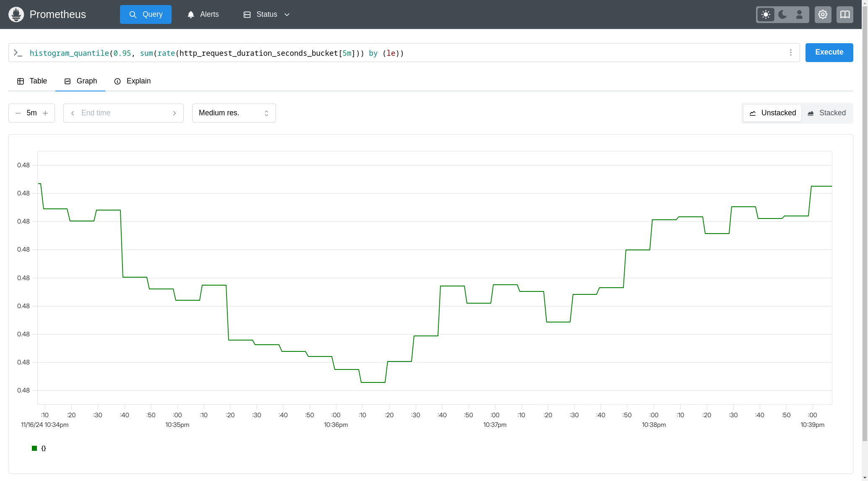Open settings gear icon
Screen dimensions: 868x481
point(823,15)
